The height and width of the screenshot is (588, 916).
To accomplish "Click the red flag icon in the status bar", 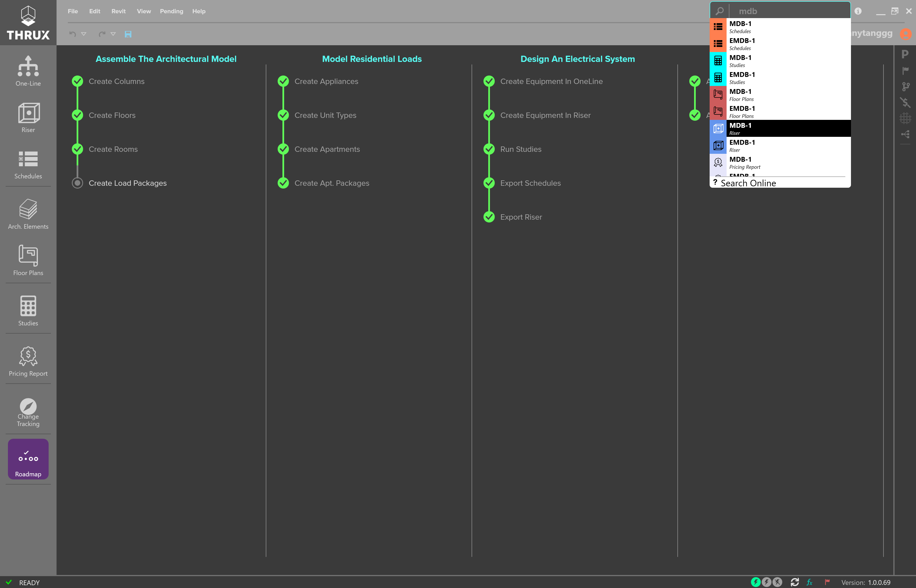I will point(827,582).
